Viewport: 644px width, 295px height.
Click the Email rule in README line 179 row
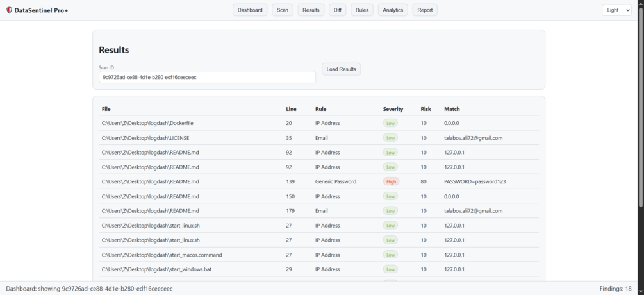coord(321,211)
